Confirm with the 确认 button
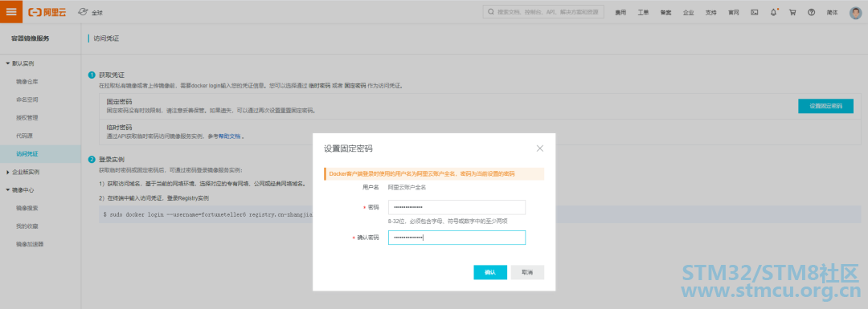This screenshot has height=309, width=868. pyautogui.click(x=490, y=273)
